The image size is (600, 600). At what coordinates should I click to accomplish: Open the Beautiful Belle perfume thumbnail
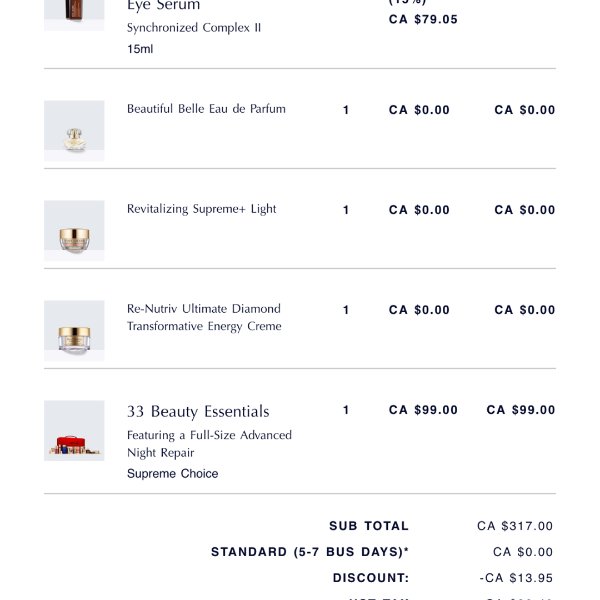click(x=74, y=130)
